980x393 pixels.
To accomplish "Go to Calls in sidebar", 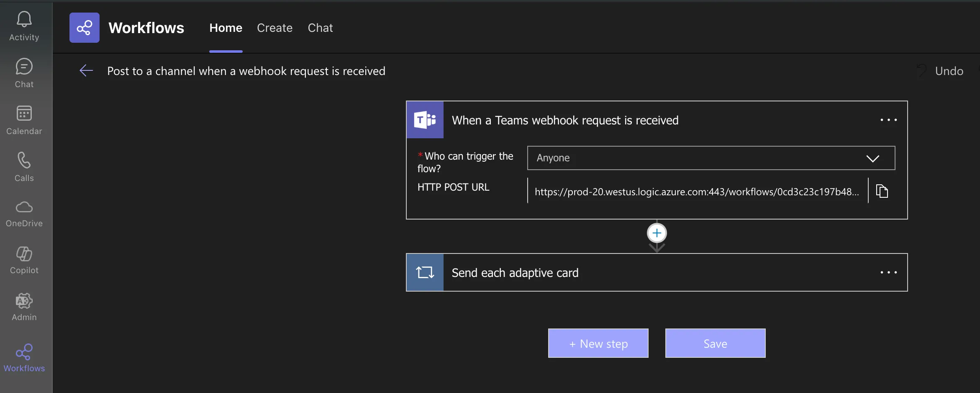I will (x=24, y=167).
